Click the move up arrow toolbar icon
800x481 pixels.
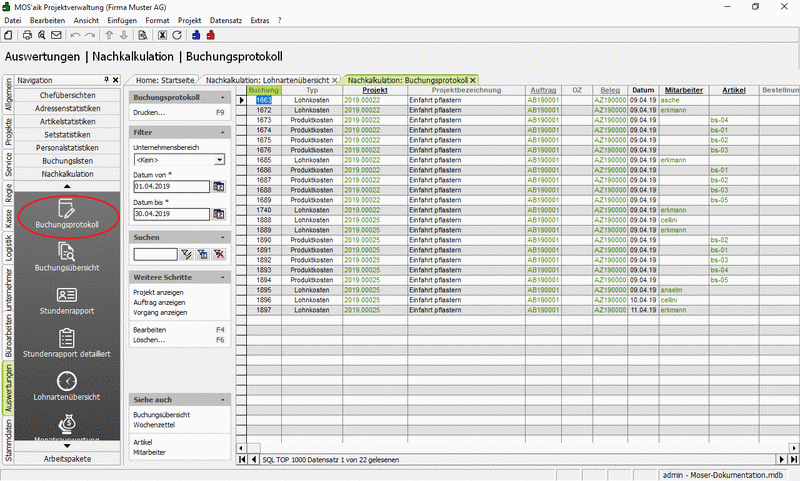(x=109, y=35)
